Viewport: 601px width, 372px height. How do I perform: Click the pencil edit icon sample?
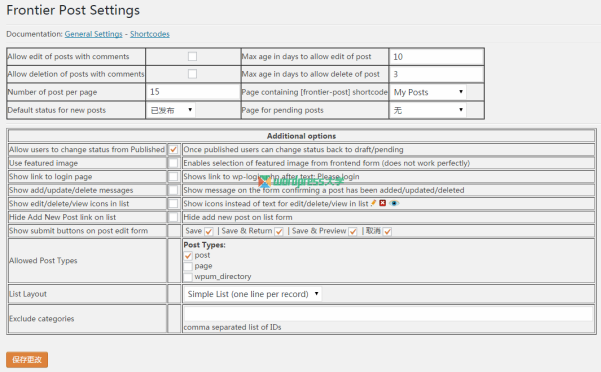373,203
